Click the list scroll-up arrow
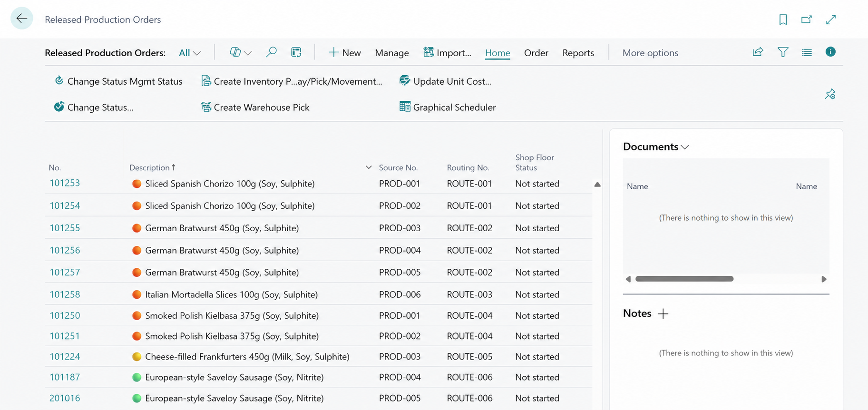Screen dimensions: 868x410 click(x=597, y=185)
